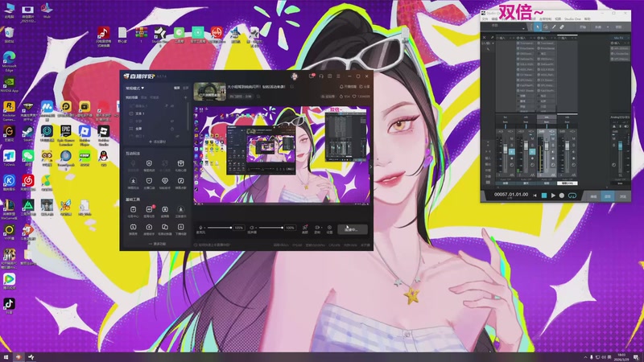Select the 文本 1 source row
This screenshot has height=362, width=644.
156,113
